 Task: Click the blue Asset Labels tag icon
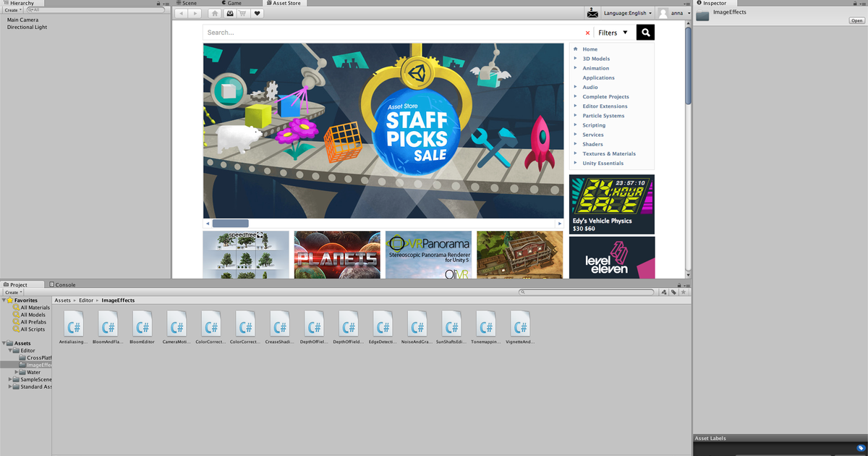(861, 447)
